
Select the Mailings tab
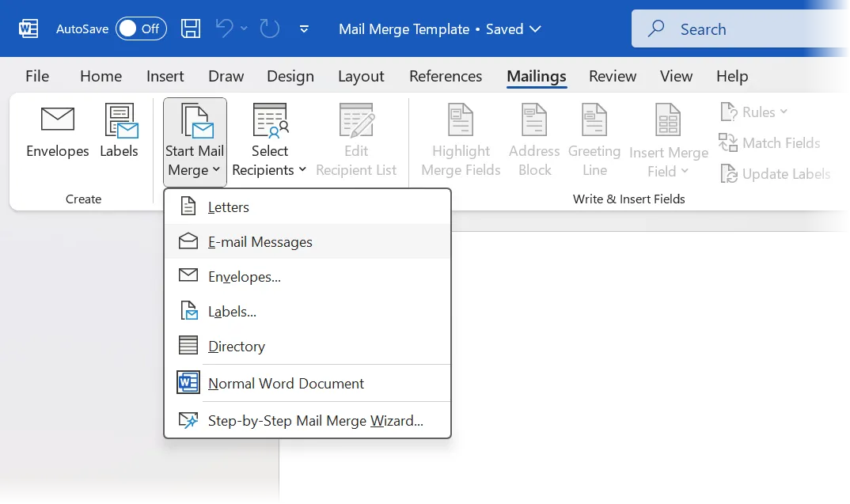(537, 76)
